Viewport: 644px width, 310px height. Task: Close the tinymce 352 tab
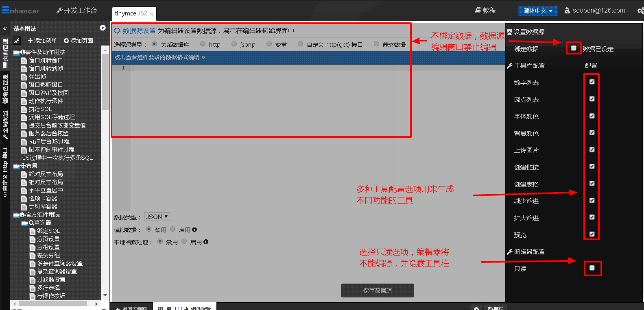[152, 14]
